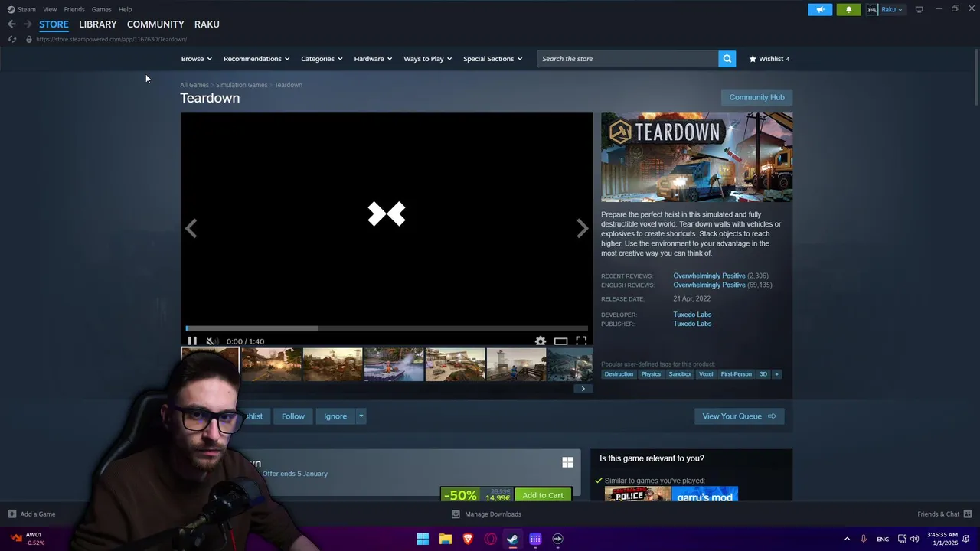Select the Voxel tag
The image size is (980, 551).
click(x=706, y=374)
